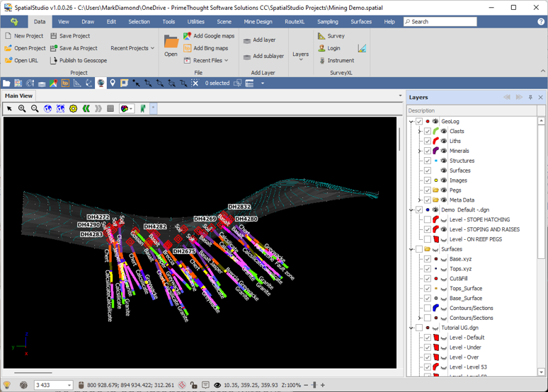Click the Google Maps icon in blue toolbar
This screenshot has height=392, width=548.
coord(53,83)
